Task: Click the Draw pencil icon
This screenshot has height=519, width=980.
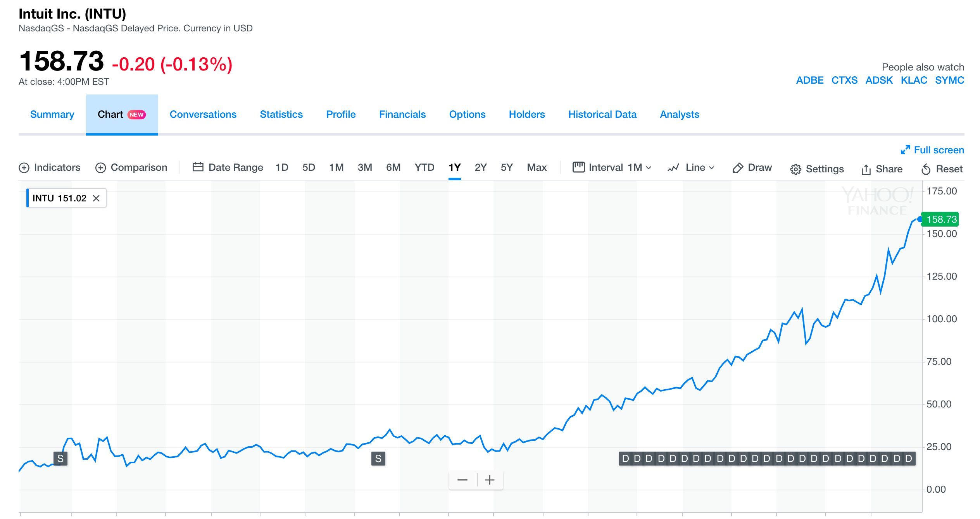Action: pyautogui.click(x=738, y=168)
